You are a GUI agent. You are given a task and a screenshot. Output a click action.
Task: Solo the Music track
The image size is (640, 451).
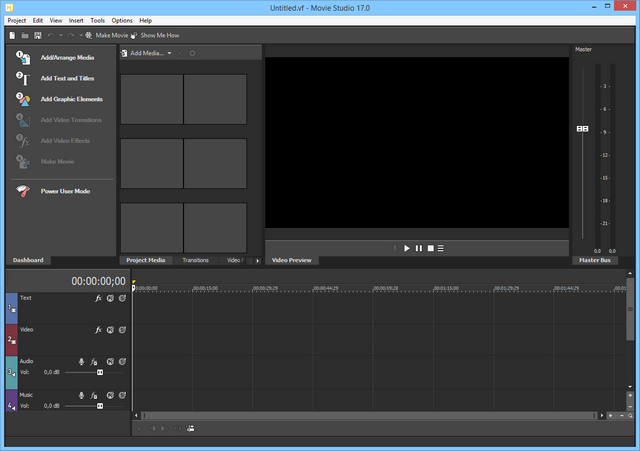click(121, 395)
